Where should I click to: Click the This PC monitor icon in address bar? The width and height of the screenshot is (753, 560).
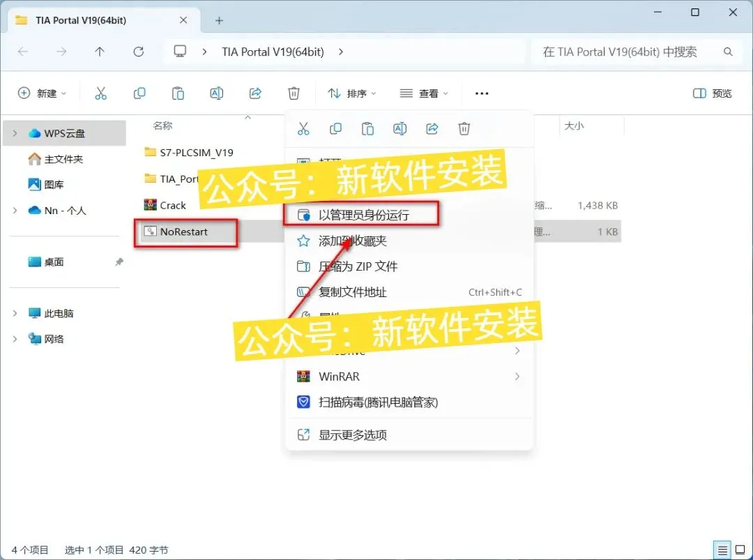click(180, 52)
